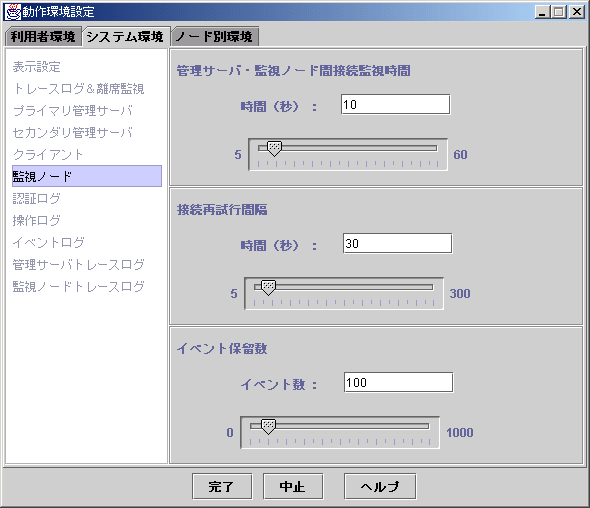
Task: Click the 60 maximum label
Action: (x=460, y=155)
